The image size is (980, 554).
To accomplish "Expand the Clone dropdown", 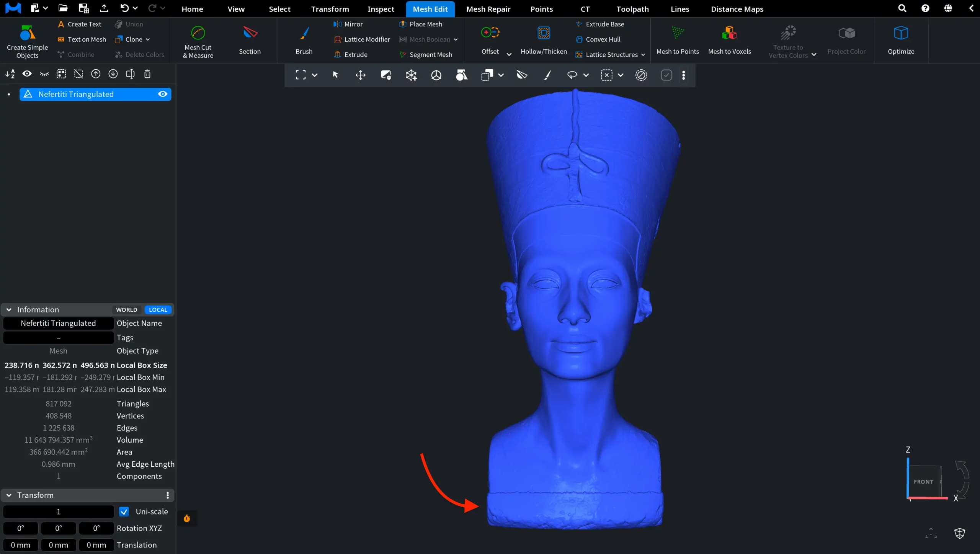I will 148,39.
